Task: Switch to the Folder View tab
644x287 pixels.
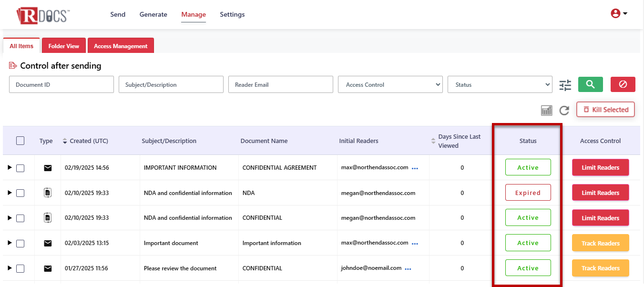Action: click(63, 46)
